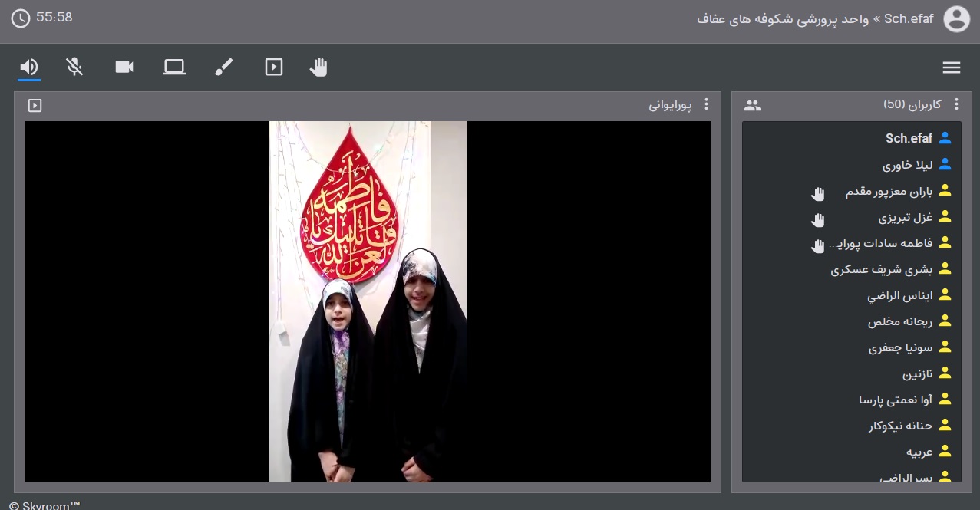Click the raised hand beside باران معزپور مقدم
The width and height of the screenshot is (980, 510).
818,193
